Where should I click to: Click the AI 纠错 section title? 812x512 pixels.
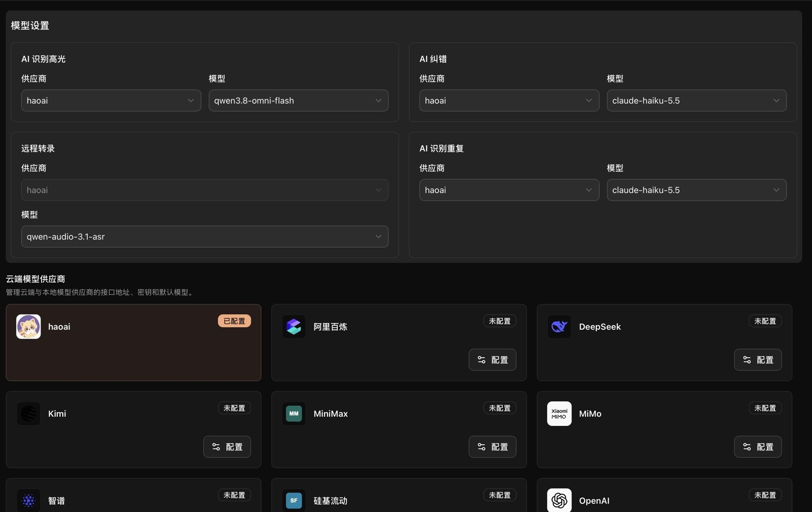pyautogui.click(x=433, y=59)
